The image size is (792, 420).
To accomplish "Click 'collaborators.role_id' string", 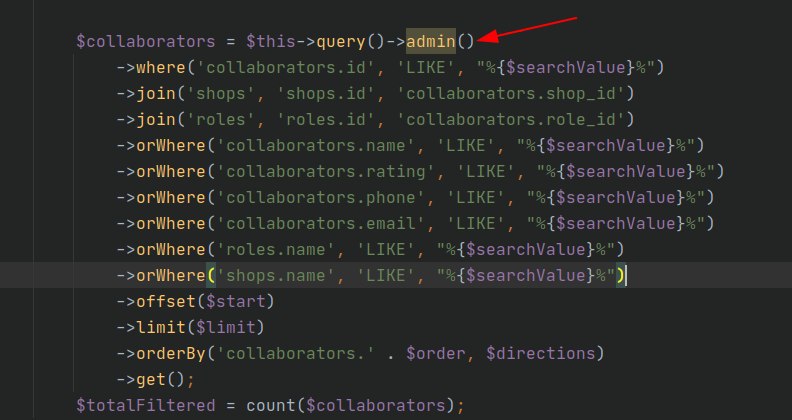I will (x=512, y=120).
